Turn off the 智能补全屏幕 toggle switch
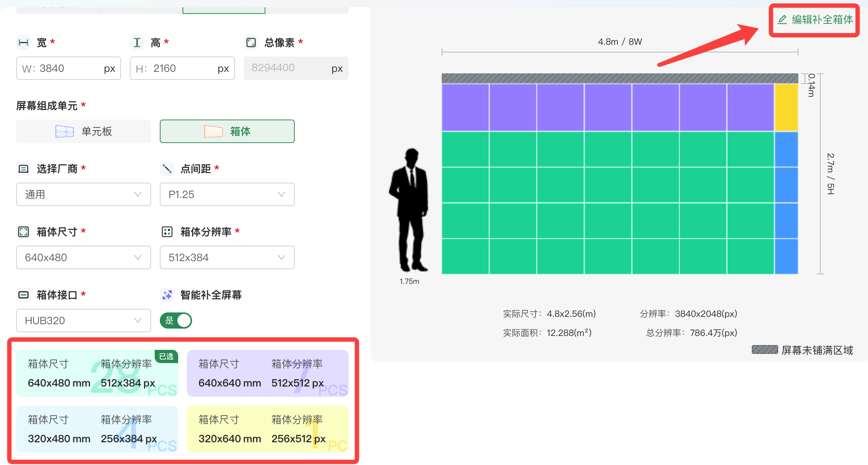868x465 pixels. tap(176, 321)
